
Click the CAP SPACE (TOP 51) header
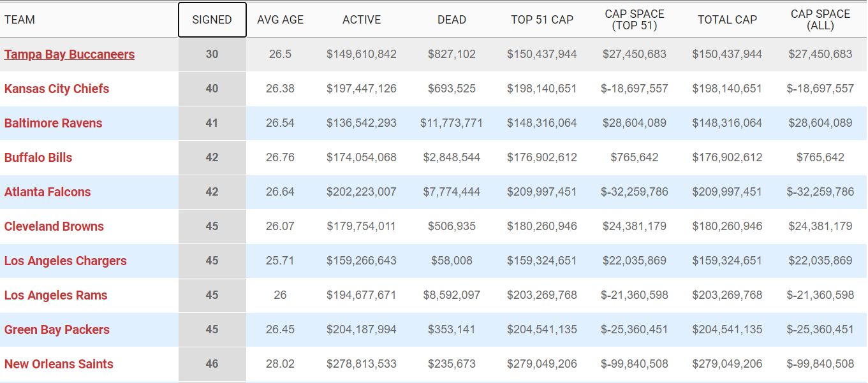point(635,20)
